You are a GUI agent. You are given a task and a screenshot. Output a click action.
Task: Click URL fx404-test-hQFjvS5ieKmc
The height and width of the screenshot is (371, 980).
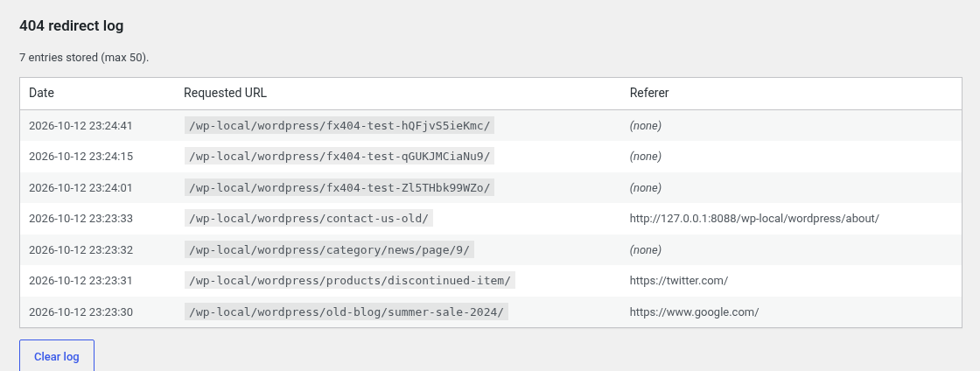pyautogui.click(x=339, y=125)
